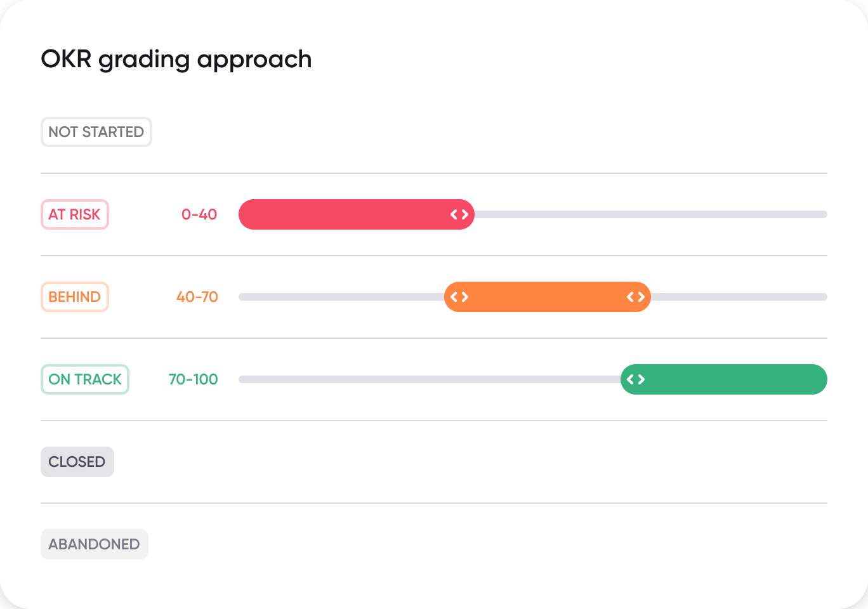Viewport: 868px width, 609px height.
Task: Click the orange Behind range bar
Action: tap(547, 297)
